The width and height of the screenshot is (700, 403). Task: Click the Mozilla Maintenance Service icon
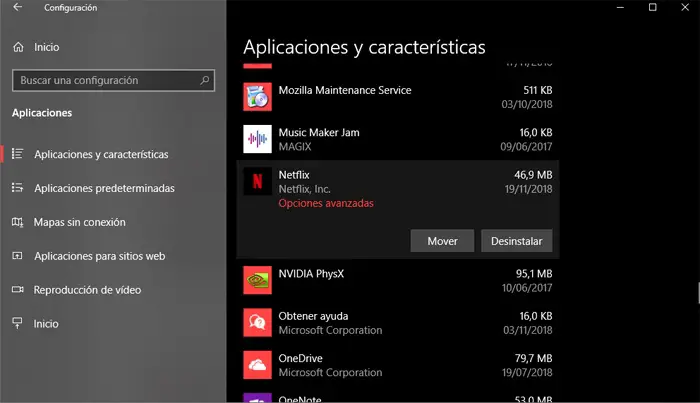(x=257, y=97)
